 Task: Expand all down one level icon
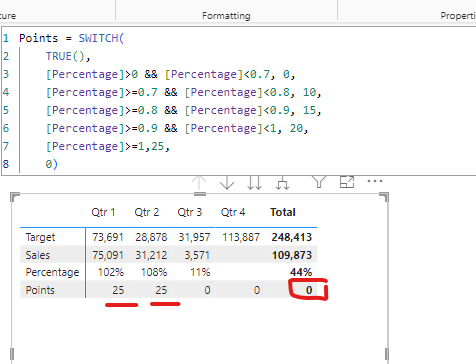click(x=282, y=183)
